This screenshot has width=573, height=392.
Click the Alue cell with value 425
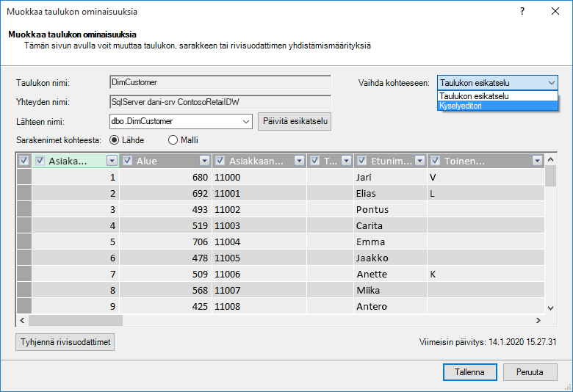click(165, 306)
